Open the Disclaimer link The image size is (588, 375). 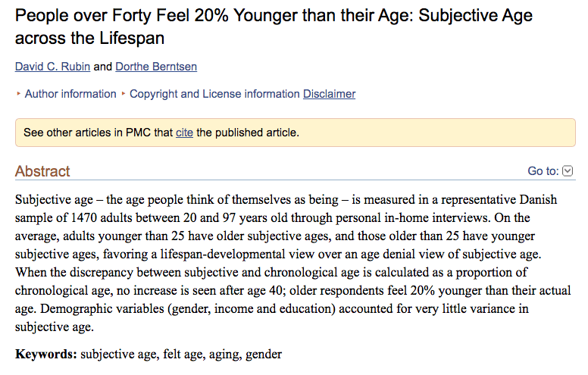330,94
